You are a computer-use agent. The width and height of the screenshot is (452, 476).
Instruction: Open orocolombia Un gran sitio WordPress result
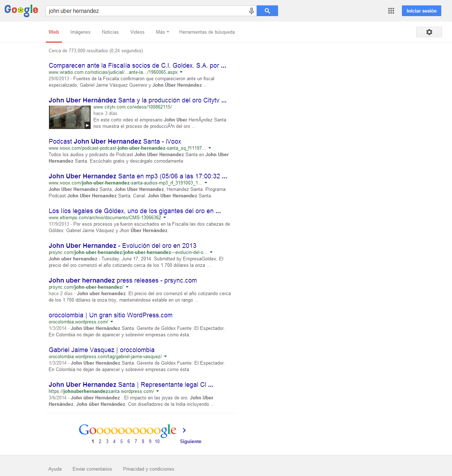click(x=111, y=315)
